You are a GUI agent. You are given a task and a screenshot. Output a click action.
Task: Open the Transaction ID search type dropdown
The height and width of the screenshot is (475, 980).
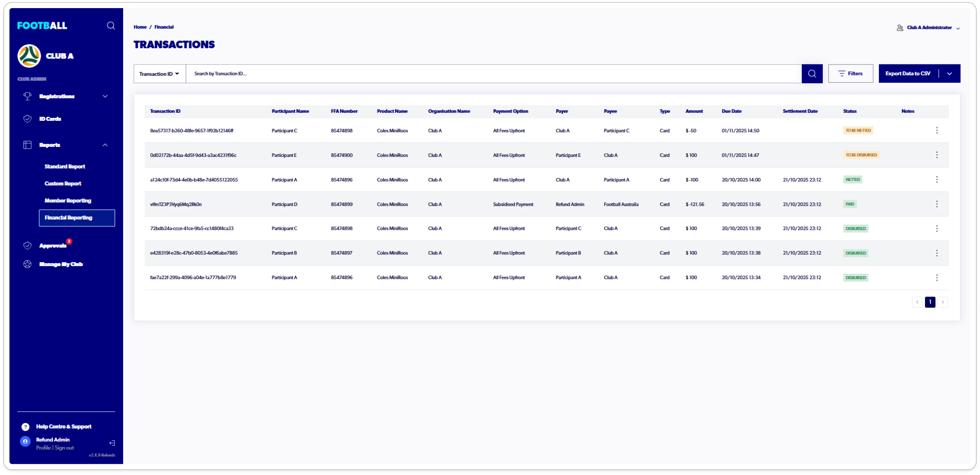point(159,74)
